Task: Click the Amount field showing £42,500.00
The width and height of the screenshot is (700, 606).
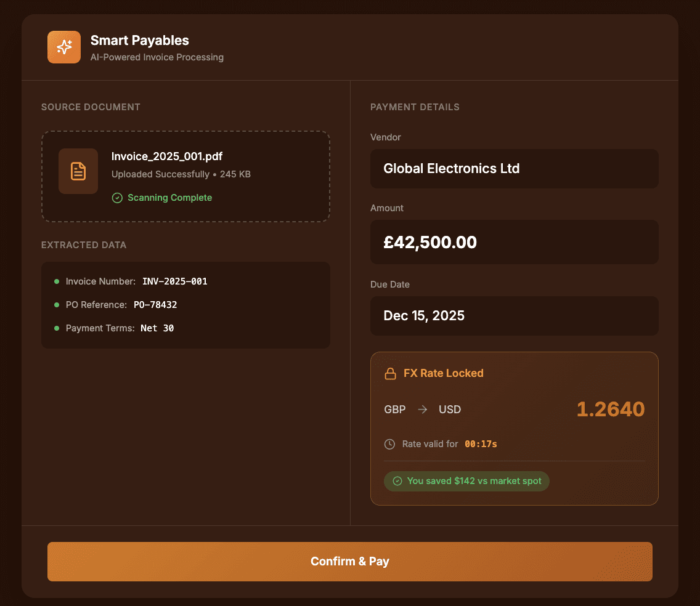Action: click(x=514, y=242)
